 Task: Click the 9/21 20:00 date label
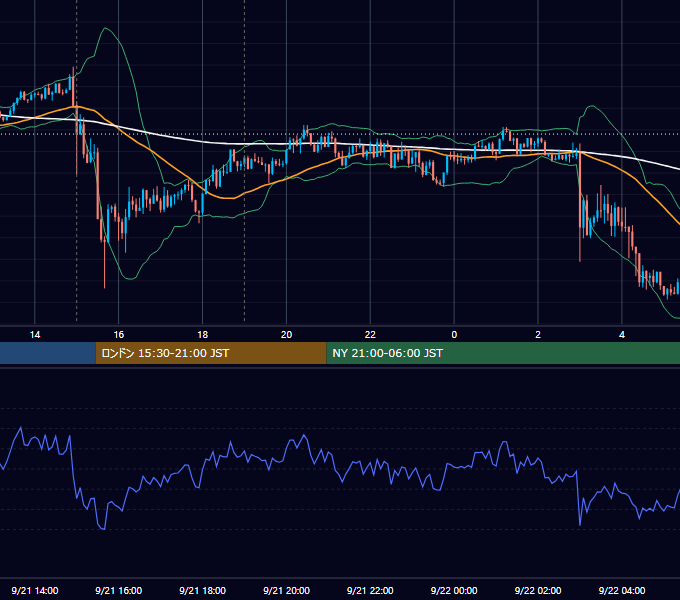[x=286, y=590]
